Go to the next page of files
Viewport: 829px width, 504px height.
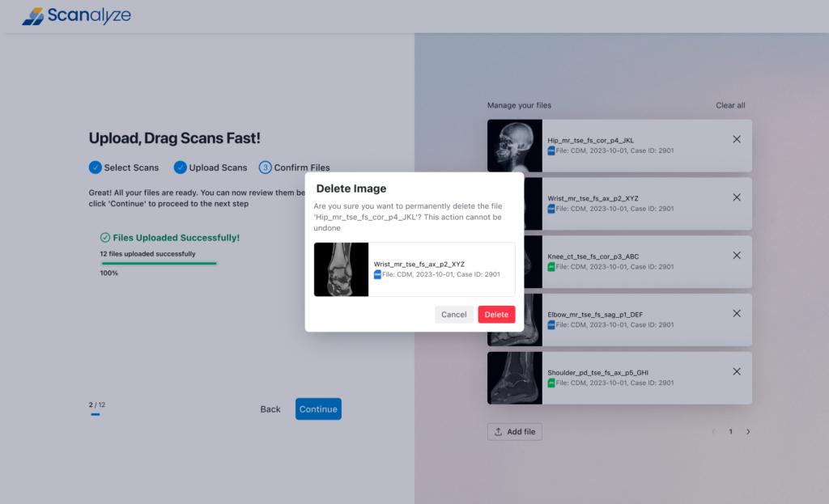[x=748, y=432]
